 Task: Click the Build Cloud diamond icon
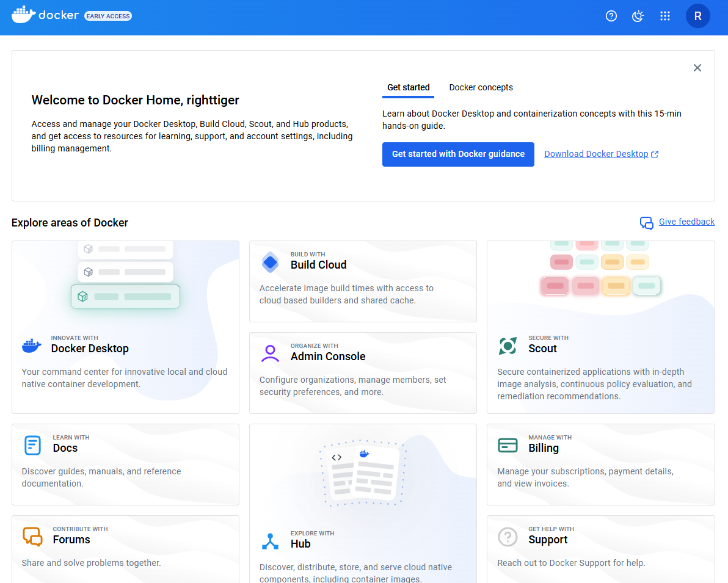270,263
